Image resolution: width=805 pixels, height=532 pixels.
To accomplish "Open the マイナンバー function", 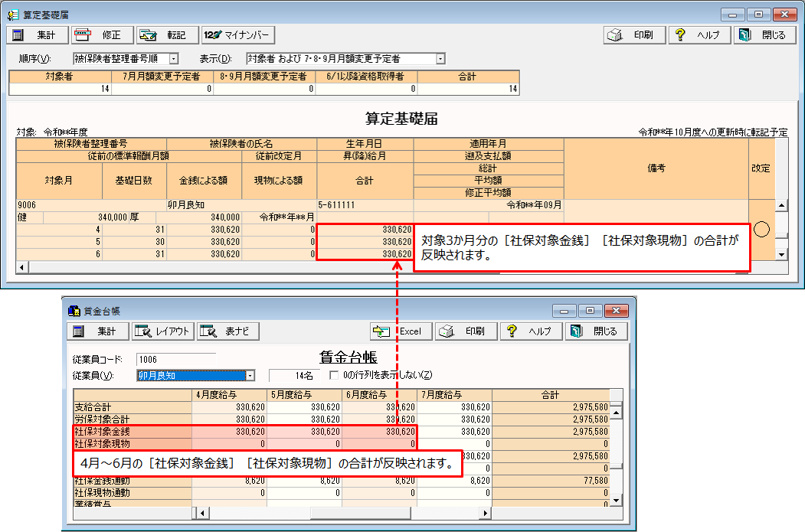I will tap(238, 35).
